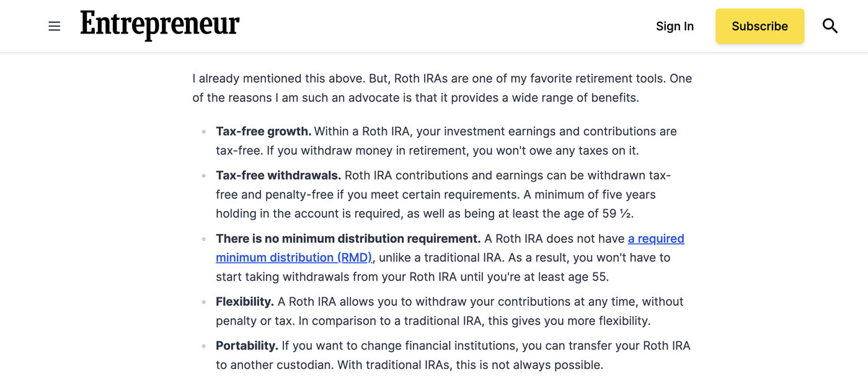The image size is (868, 383).
Task: Click the bold "Portability." heading
Action: (247, 346)
